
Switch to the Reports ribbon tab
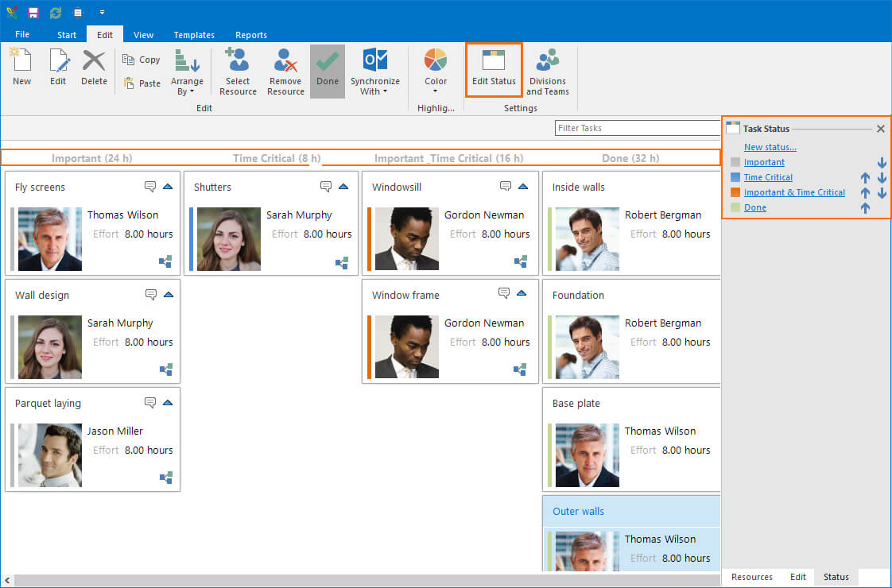(251, 35)
